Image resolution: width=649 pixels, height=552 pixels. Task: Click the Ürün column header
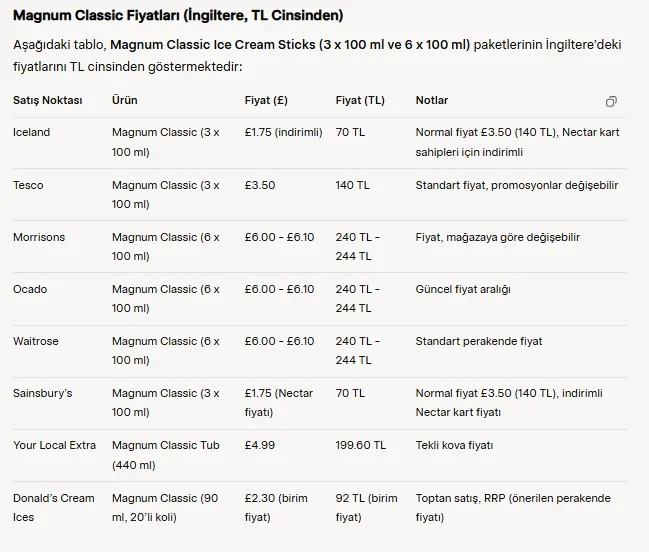click(x=125, y=101)
